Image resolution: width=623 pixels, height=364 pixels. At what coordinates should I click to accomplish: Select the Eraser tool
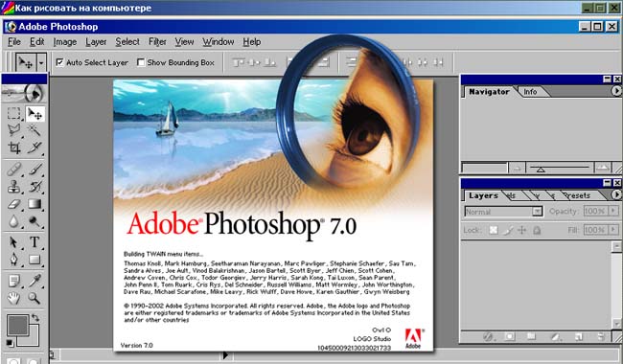tap(14, 204)
